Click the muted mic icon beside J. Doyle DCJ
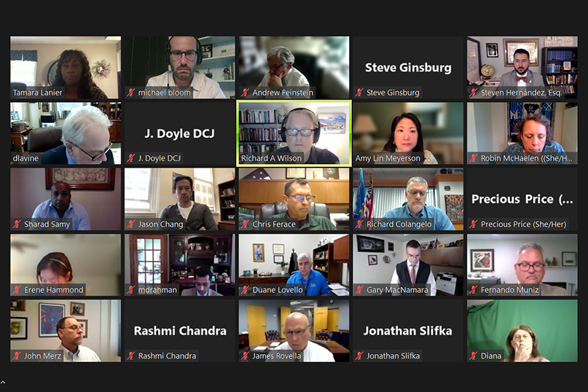The image size is (588, 392). [x=130, y=158]
